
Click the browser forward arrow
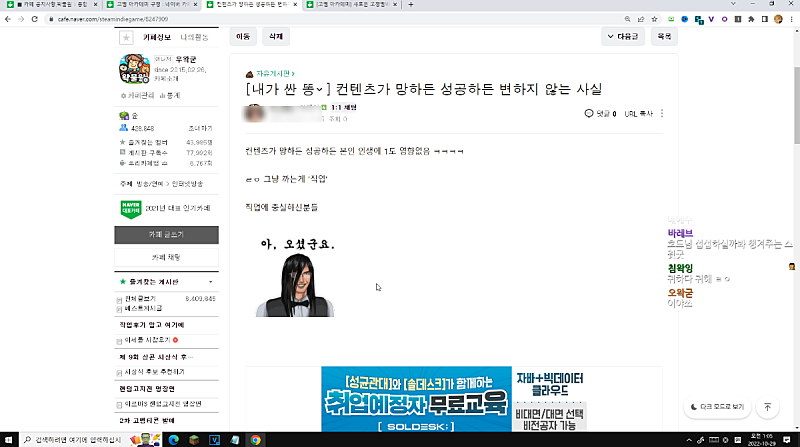[21, 19]
